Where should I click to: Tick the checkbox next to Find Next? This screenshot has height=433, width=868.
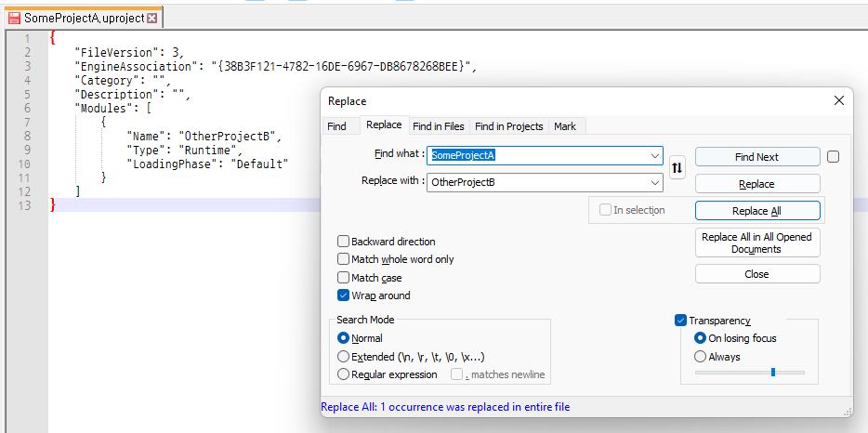coord(833,157)
